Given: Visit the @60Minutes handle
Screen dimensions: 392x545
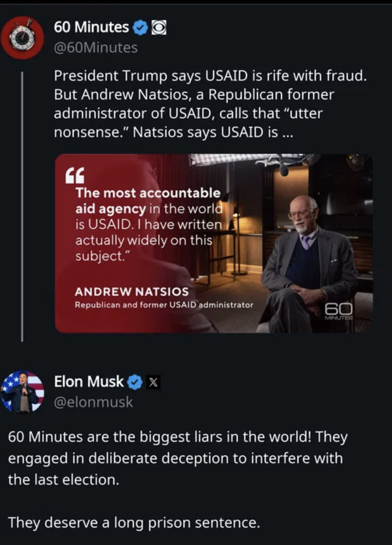Looking at the screenshot, I should click(96, 48).
